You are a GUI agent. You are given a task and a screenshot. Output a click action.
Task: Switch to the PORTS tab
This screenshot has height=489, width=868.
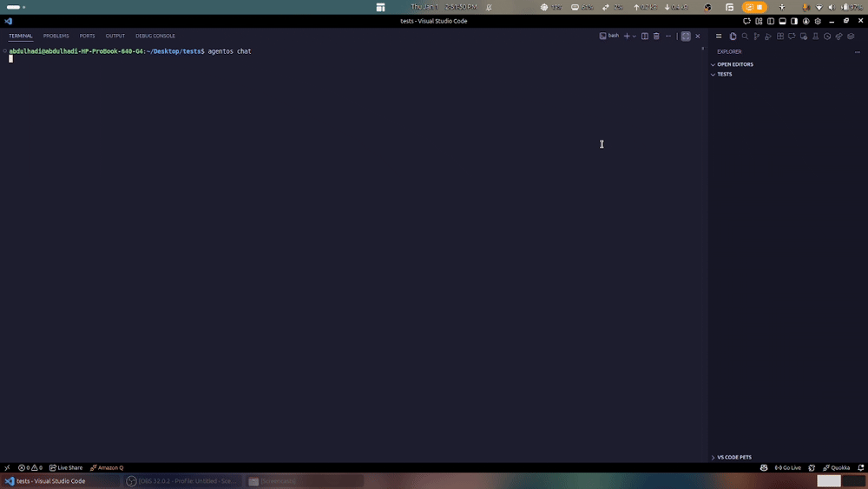click(x=87, y=36)
